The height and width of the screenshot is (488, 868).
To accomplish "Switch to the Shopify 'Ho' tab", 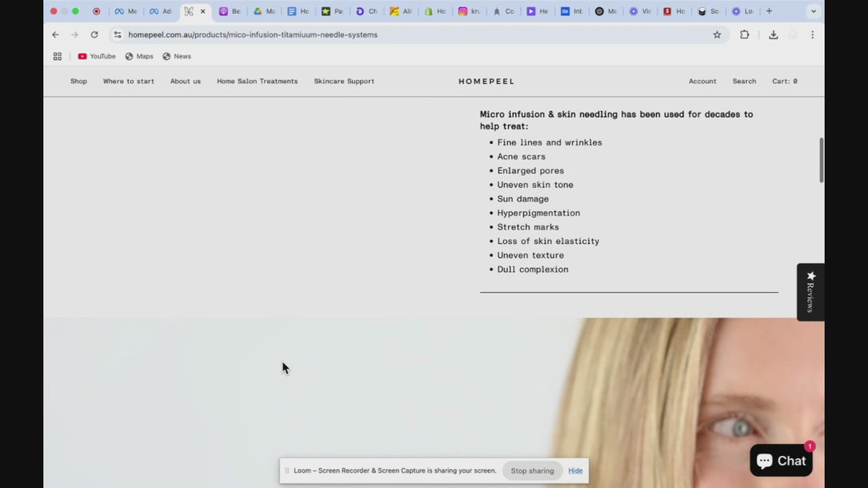I will (x=435, y=11).
